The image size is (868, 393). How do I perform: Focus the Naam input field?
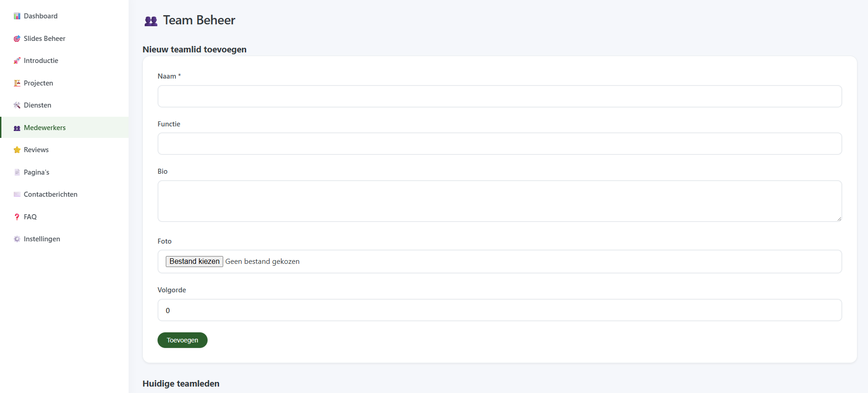[500, 97]
